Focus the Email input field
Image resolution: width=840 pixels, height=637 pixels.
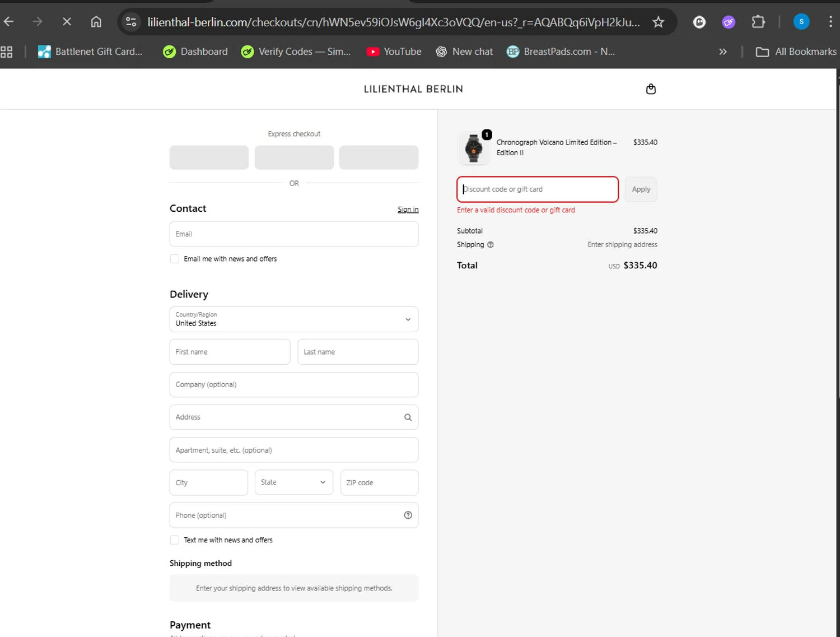coord(294,234)
